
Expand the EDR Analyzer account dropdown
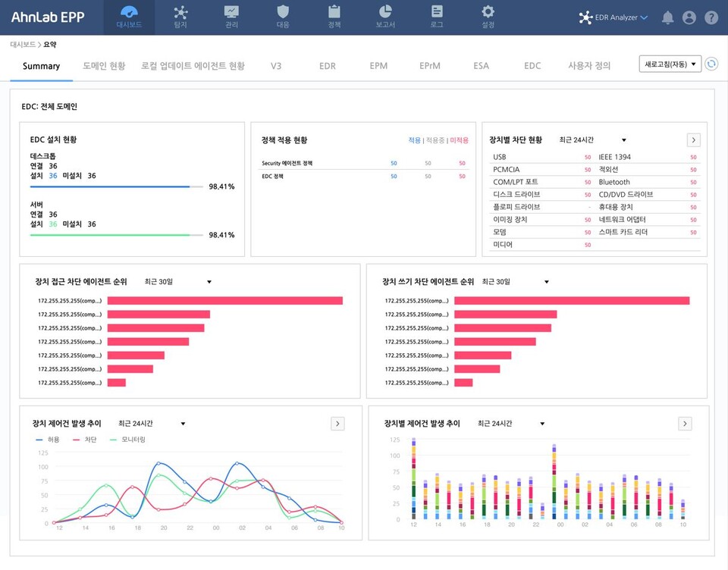[615, 17]
